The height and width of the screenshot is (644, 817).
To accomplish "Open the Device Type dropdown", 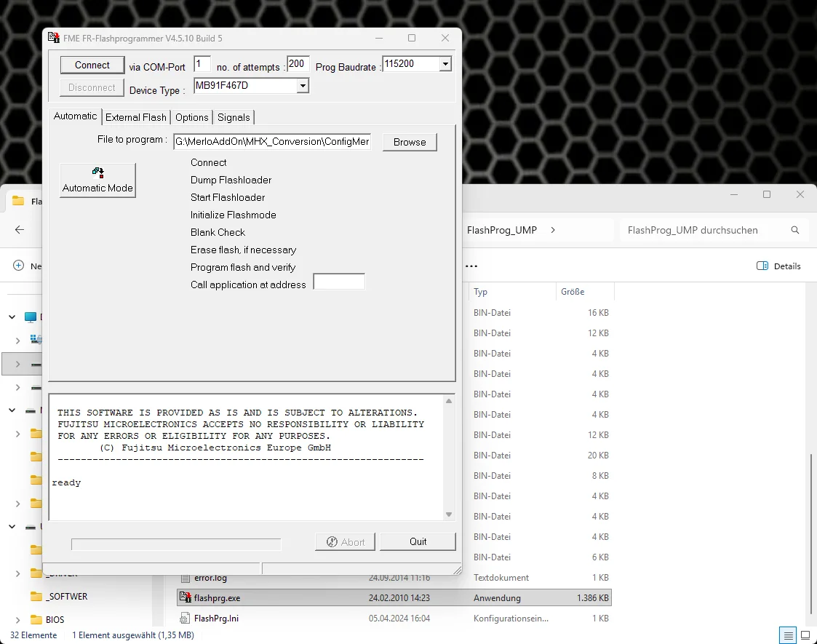I will [303, 86].
